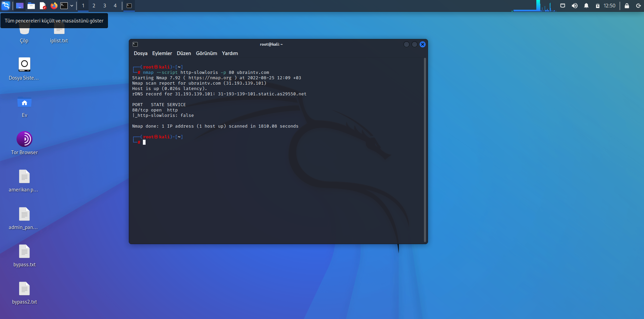
Task: Select the bypass.txt desktop file
Action: coord(24,256)
